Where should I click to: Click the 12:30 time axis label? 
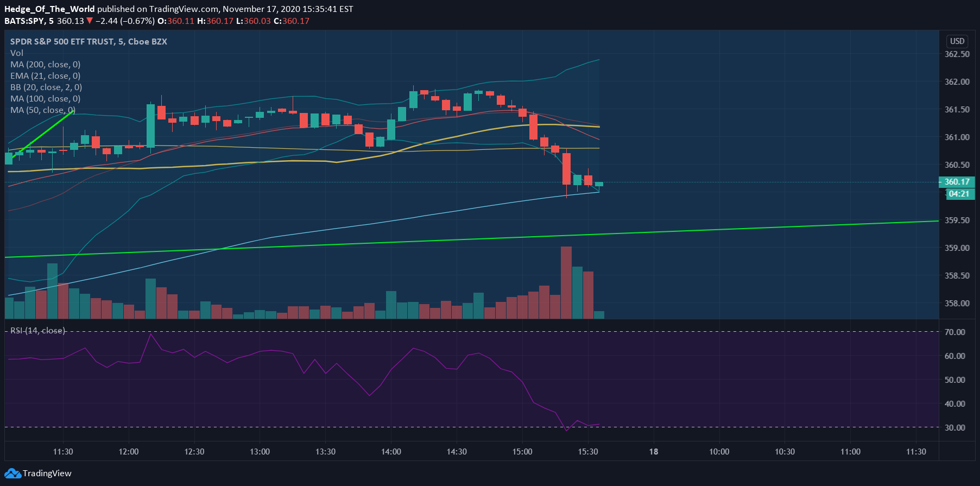point(194,452)
